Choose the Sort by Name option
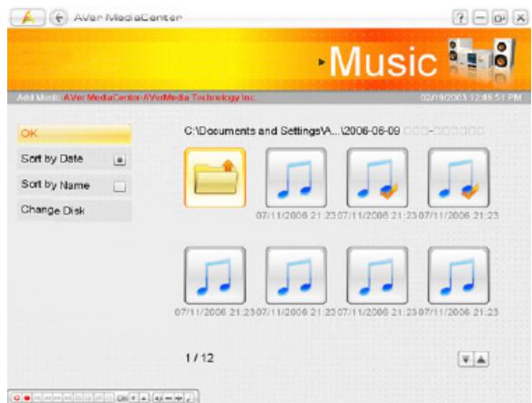 [x=74, y=185]
